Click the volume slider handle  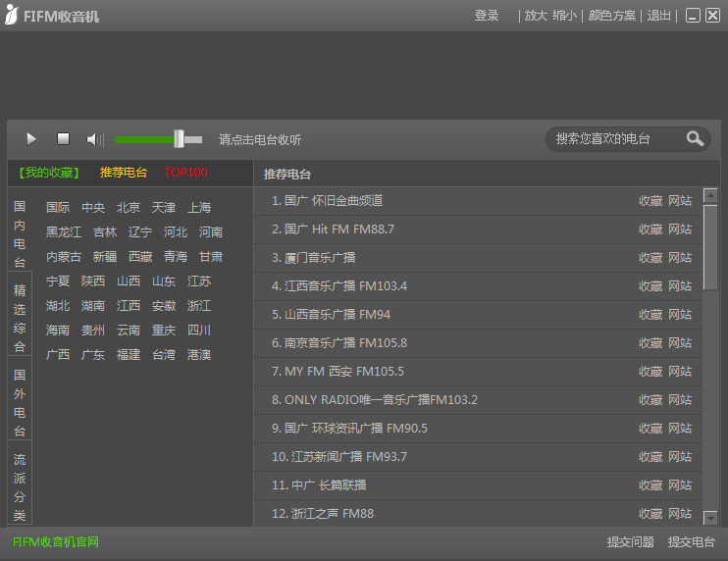[x=179, y=138]
